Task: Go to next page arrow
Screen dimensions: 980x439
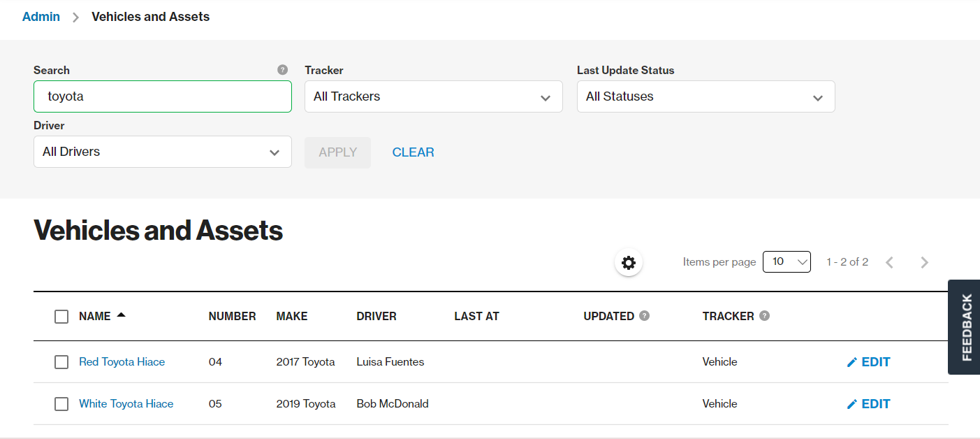Action: (925, 263)
